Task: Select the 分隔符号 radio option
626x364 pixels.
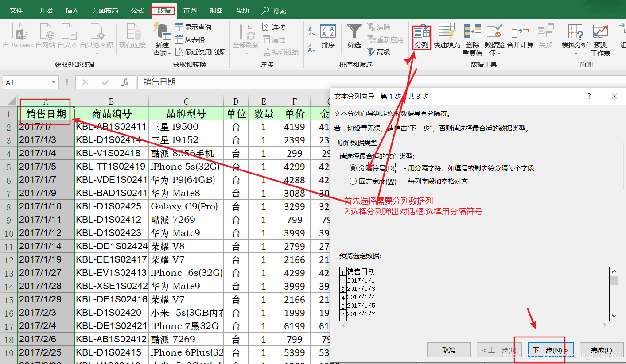Action: [x=372, y=168]
